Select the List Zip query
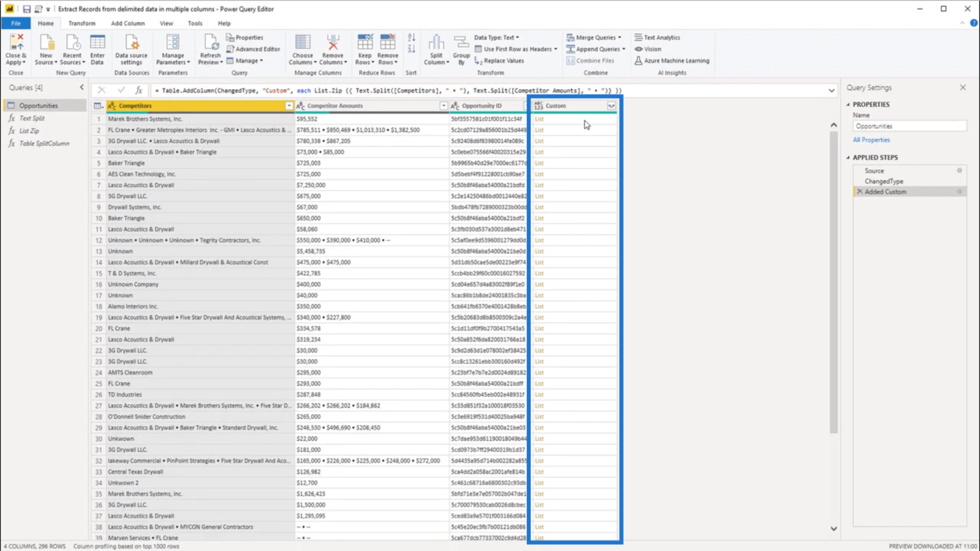This screenshot has width=980, height=551. pos(29,131)
